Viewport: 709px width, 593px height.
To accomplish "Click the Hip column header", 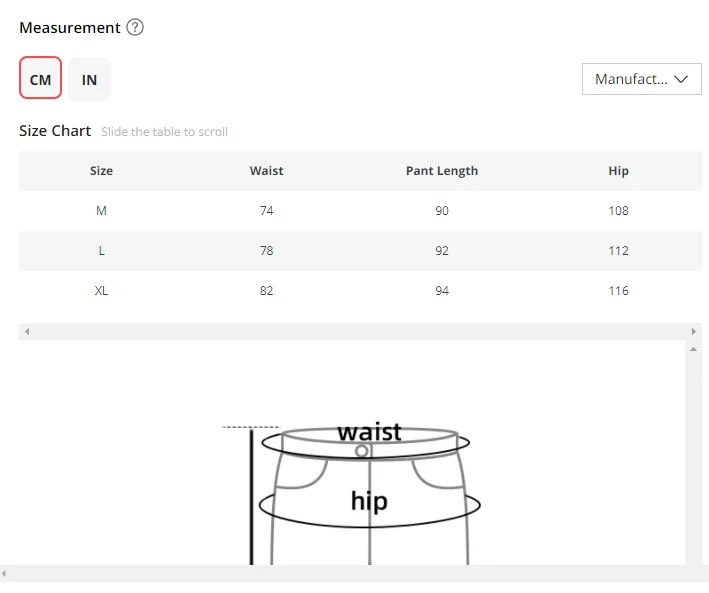I will [x=618, y=171].
